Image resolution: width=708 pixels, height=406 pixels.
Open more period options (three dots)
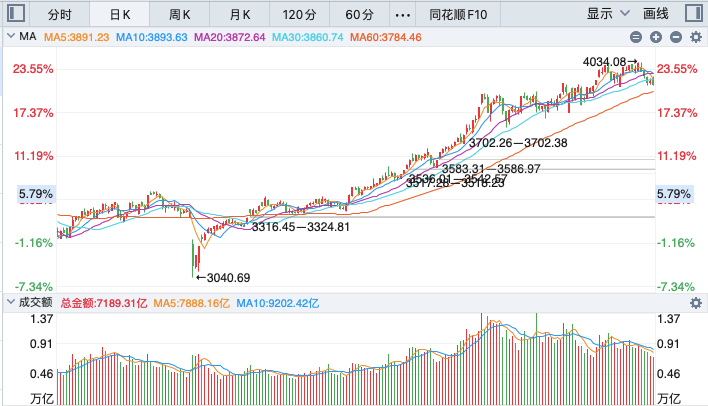tap(403, 14)
